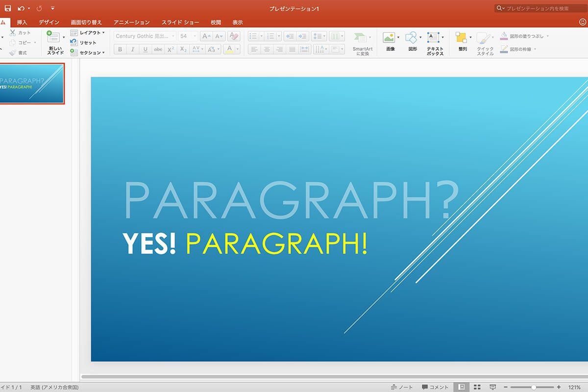Click the Justify text icon
The height and width of the screenshot is (392, 588).
pos(292,49)
